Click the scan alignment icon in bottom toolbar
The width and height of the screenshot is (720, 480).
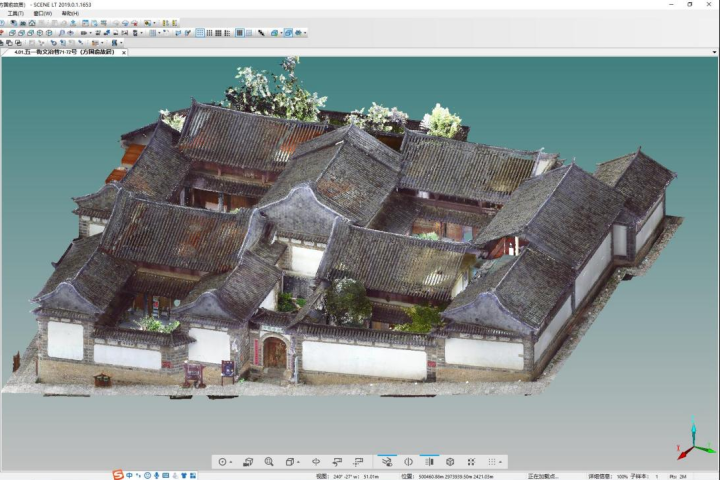pyautogui.click(x=337, y=462)
